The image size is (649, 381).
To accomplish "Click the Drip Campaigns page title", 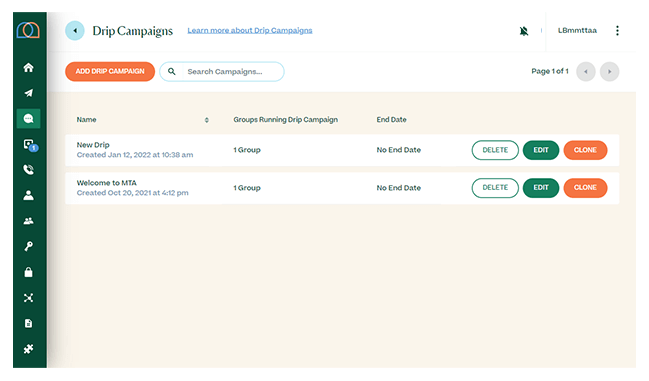I will (x=132, y=31).
